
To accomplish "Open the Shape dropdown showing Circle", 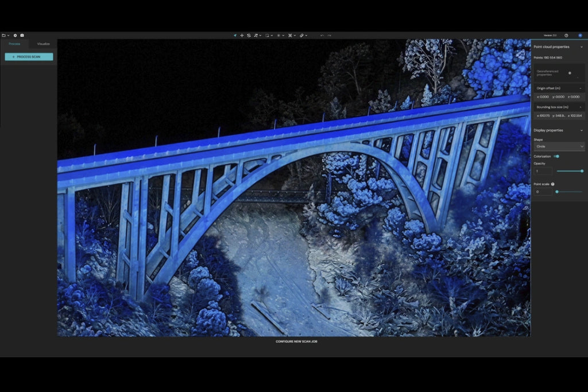I will tap(559, 146).
